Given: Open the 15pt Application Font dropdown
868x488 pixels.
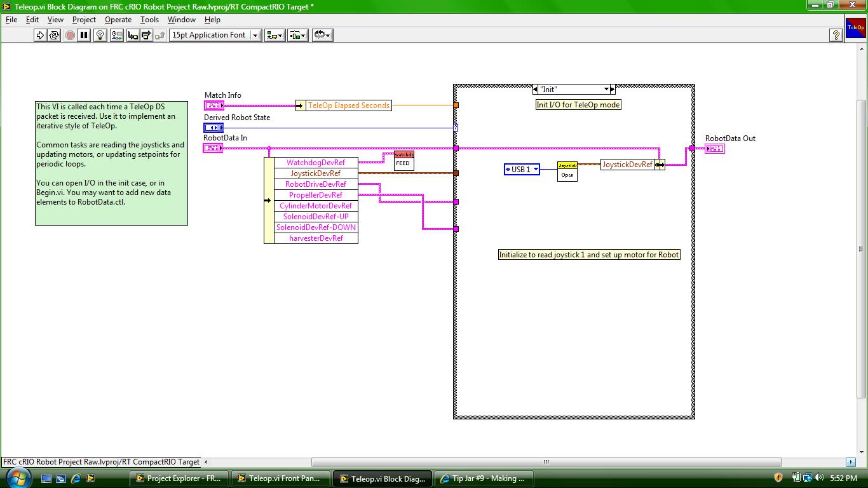Looking at the screenshot, I should tap(215, 36).
